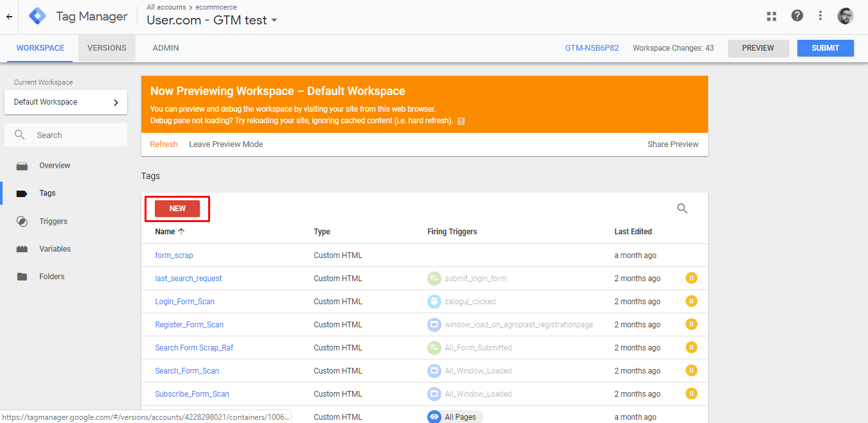Open the help question mark icon
This screenshot has width=868, height=423.
click(797, 15)
